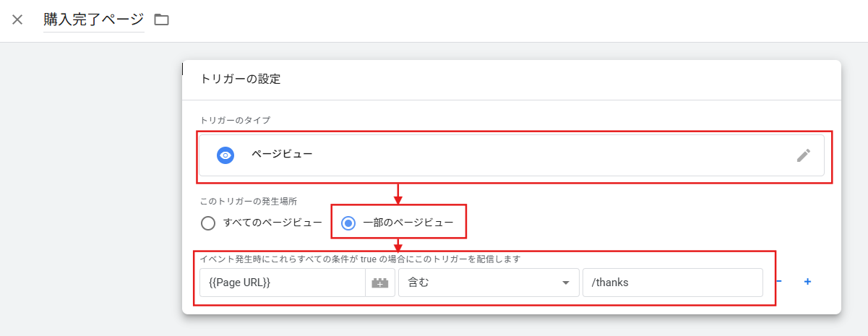Open the variable picker brick icon
The height and width of the screenshot is (336, 868).
coord(380,283)
